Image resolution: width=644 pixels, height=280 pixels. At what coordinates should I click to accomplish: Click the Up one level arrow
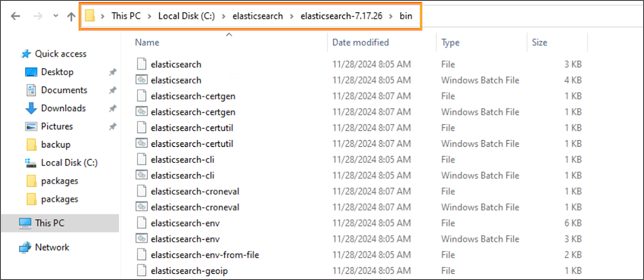click(x=71, y=16)
